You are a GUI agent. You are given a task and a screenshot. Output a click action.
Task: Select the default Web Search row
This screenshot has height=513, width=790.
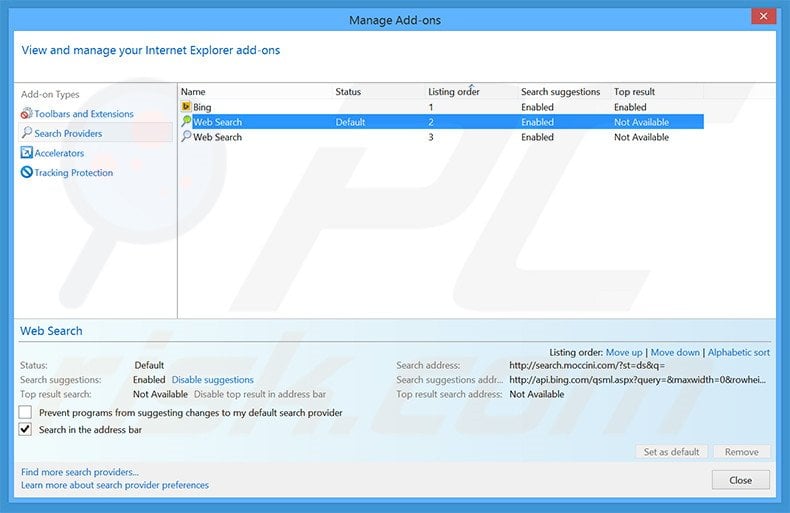coord(442,122)
